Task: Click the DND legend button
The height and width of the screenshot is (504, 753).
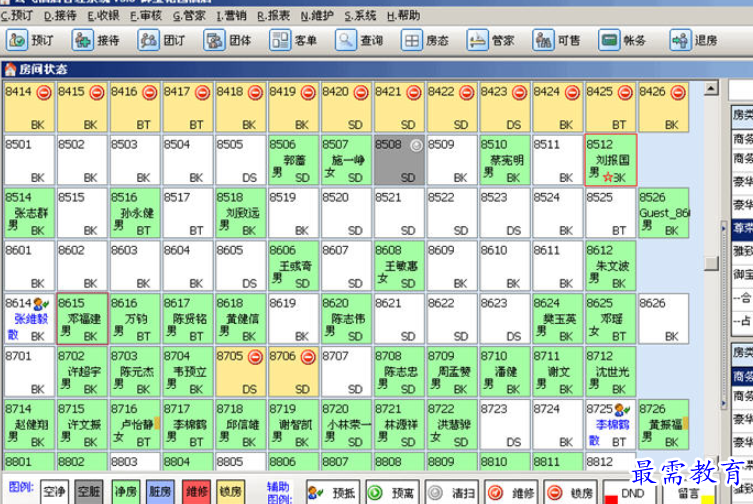Action: point(630,492)
